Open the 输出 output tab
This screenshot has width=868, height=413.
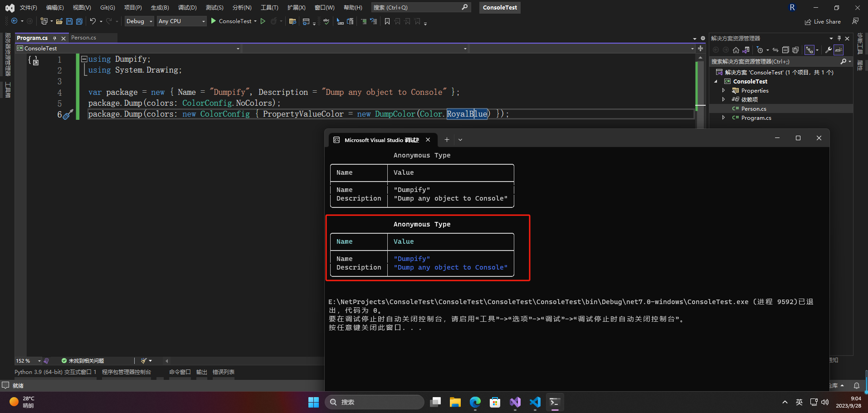(x=202, y=372)
